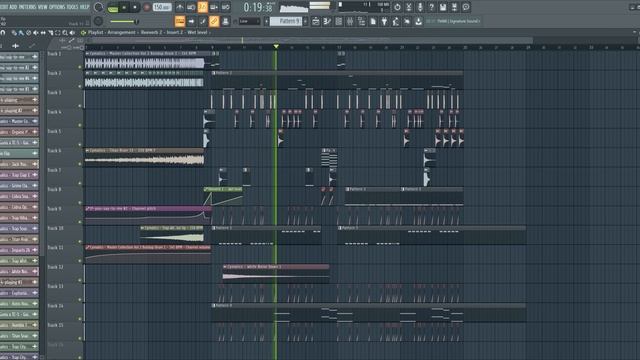640x360 pixels.
Task: Open the Pattern 9 selector
Action: [286, 21]
